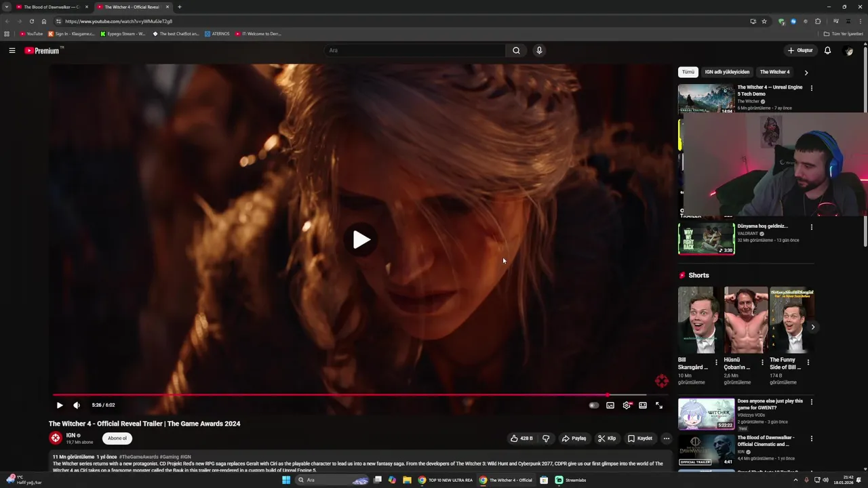Bookmark this page with star icon
Screen dimensions: 868x488
coord(764,21)
